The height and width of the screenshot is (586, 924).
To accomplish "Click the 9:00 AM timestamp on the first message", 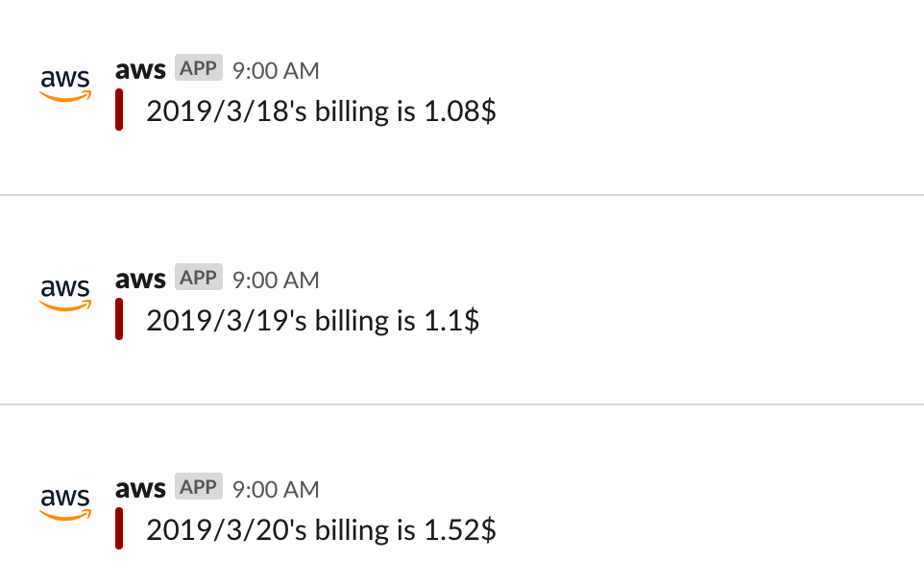I will 276,71.
